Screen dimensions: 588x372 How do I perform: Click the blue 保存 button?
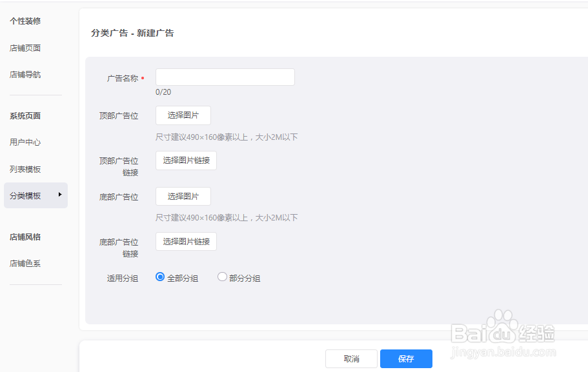point(406,359)
